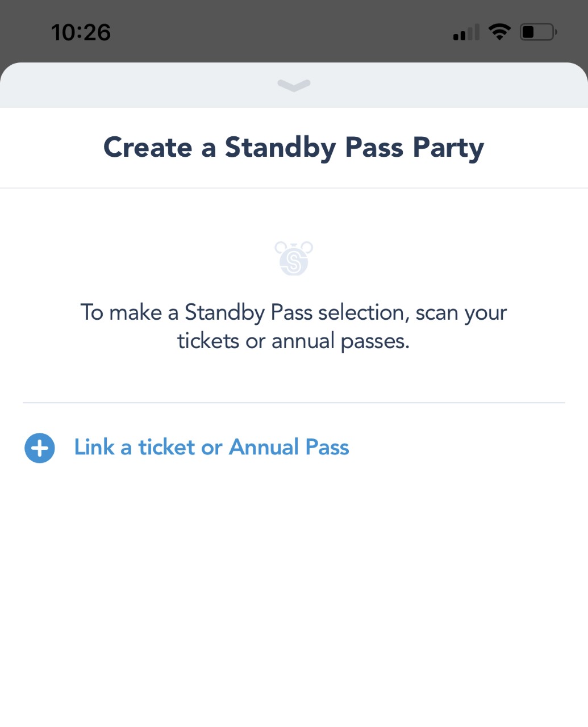The image size is (588, 727).
Task: Tap the divider line above the link row
Action: tap(294, 403)
